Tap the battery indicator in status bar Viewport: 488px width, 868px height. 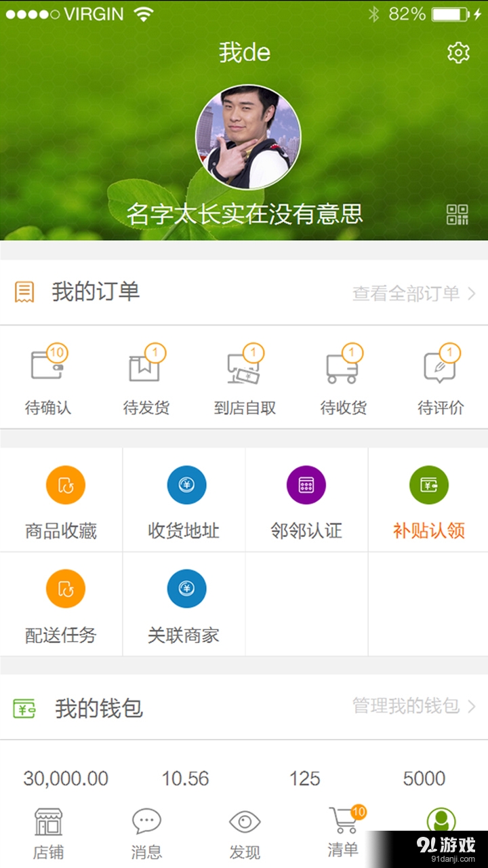click(450, 14)
